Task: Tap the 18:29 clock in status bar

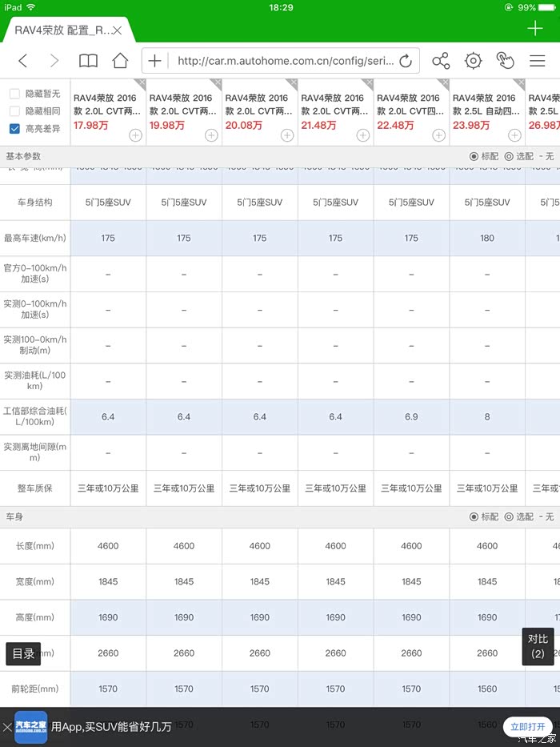Action: click(x=281, y=8)
